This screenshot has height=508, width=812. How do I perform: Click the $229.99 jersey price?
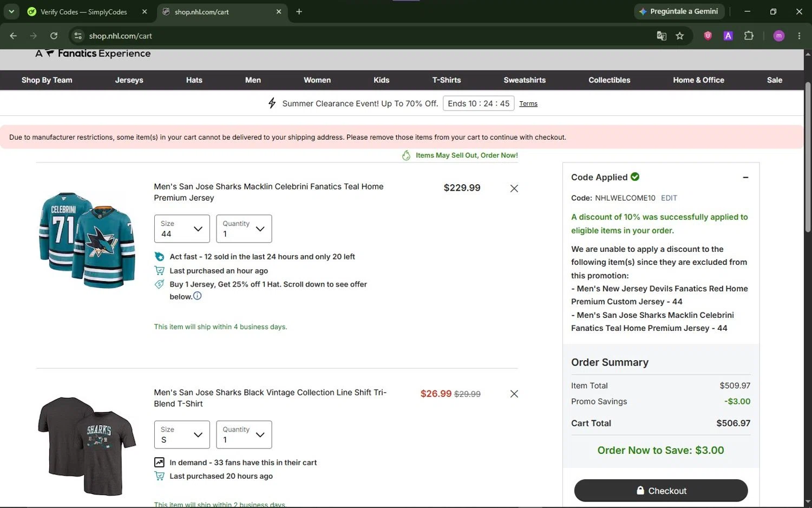tap(462, 188)
